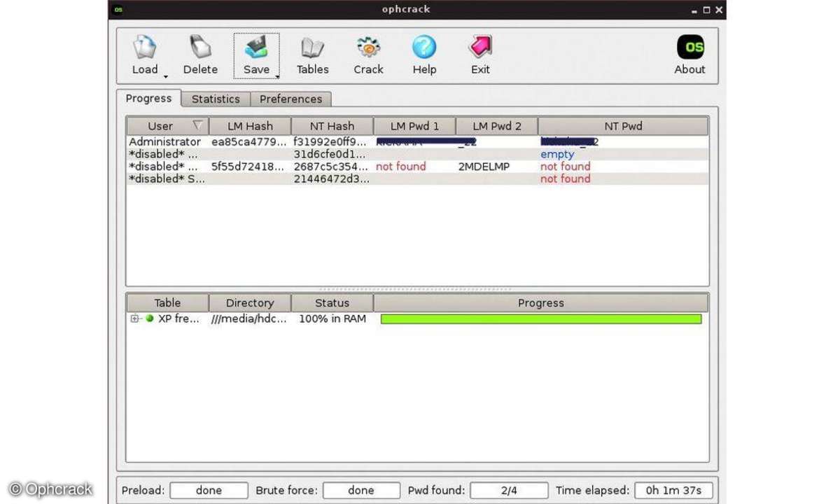Switch to the Preferences tab
The height and width of the screenshot is (504, 840).
click(290, 99)
